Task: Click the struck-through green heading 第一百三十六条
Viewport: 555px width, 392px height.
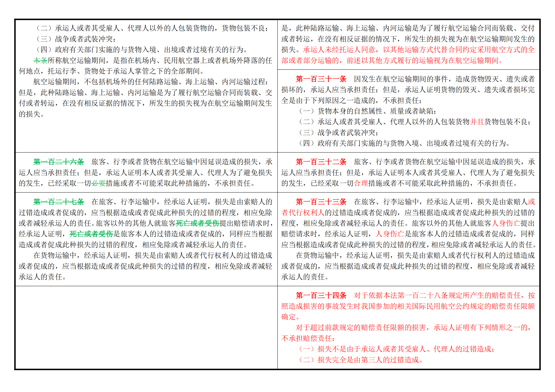Action: [59, 162]
